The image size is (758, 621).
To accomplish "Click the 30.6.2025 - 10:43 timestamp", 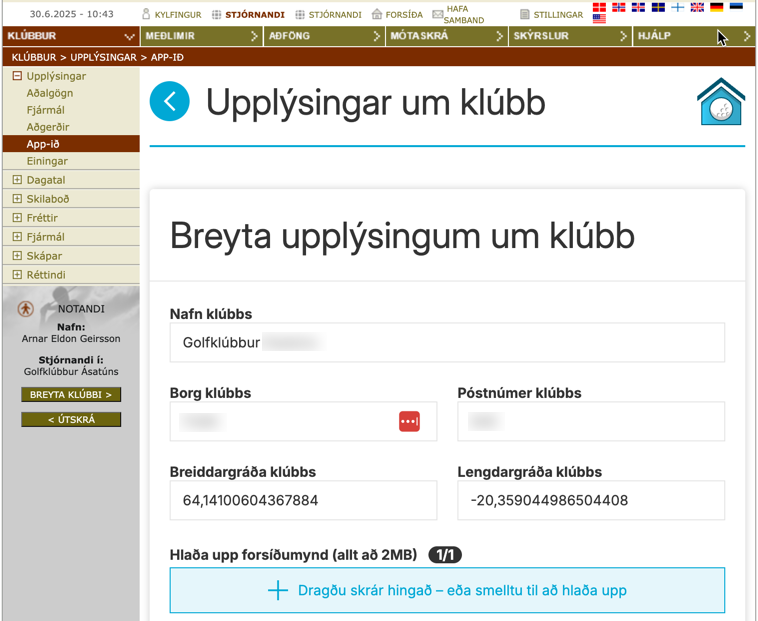I will [72, 14].
